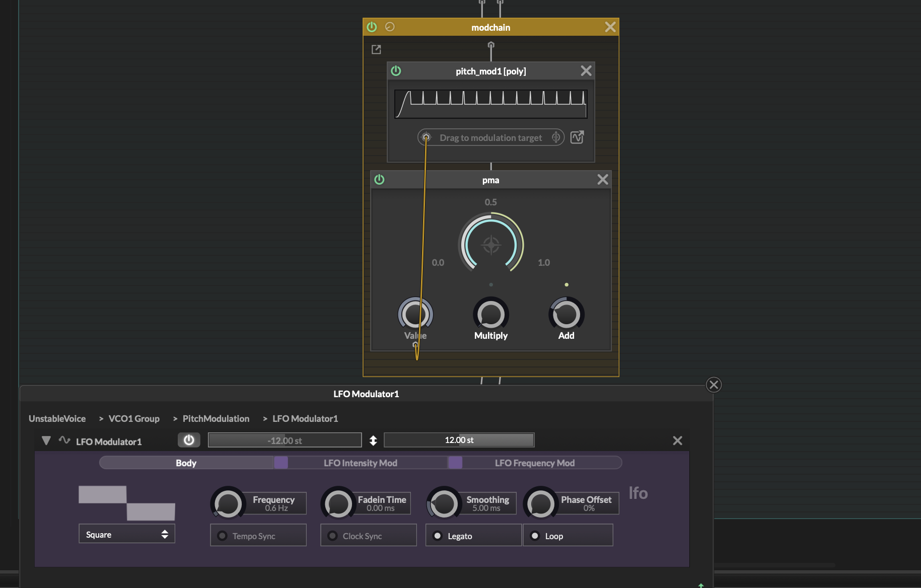Click the Phase Offset knob
The image size is (921, 588).
click(x=541, y=503)
